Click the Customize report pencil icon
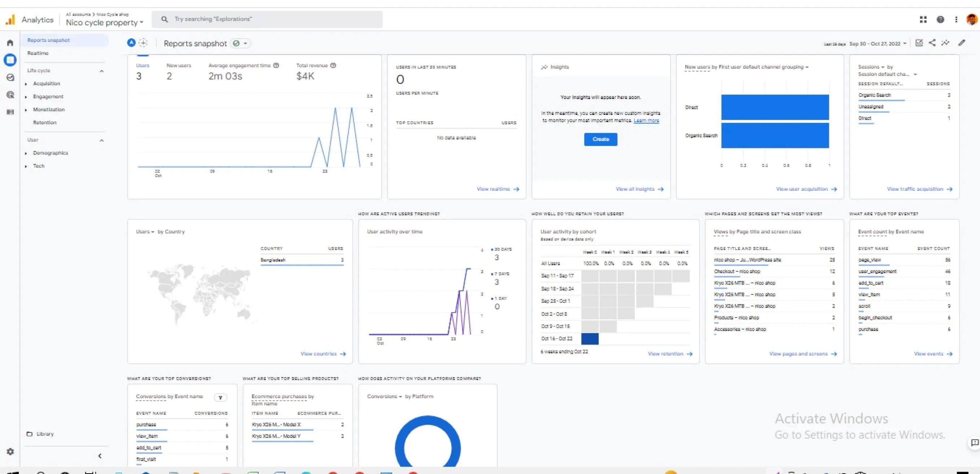This screenshot has width=980, height=474. point(962,43)
